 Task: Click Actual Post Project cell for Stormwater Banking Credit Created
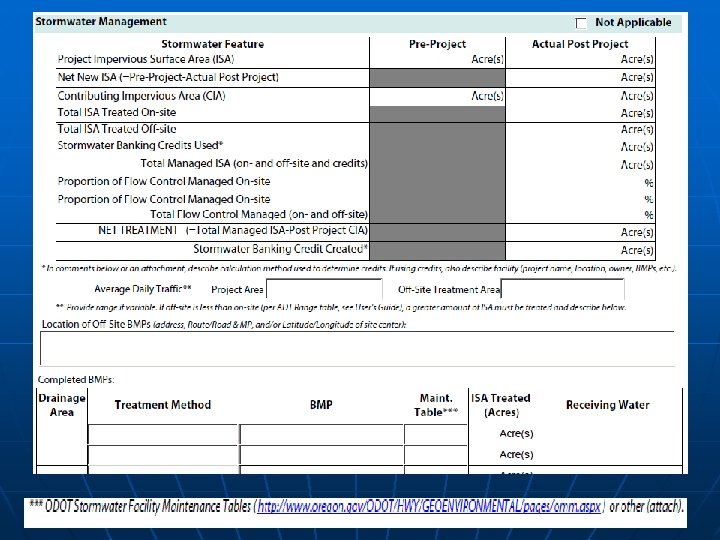580,251
